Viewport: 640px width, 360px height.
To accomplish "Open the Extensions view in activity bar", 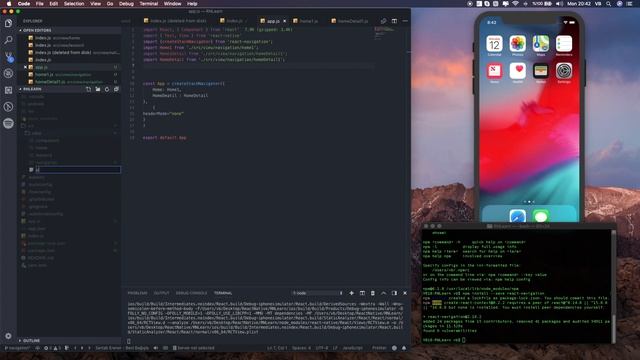I will point(8,90).
